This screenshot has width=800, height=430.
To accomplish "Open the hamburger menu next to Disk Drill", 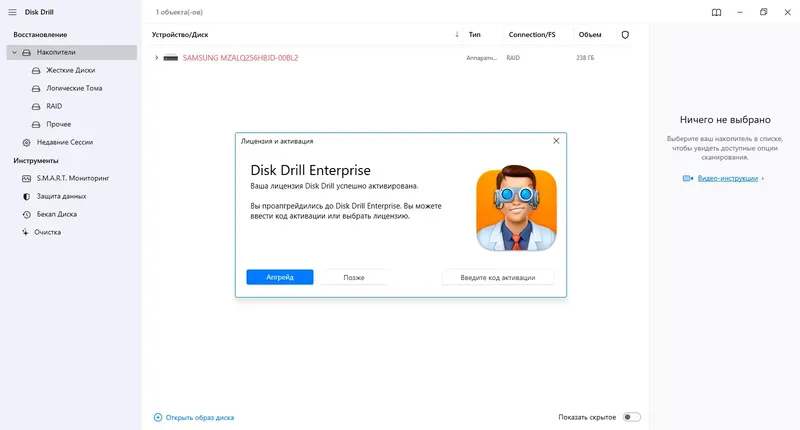I will pos(12,13).
